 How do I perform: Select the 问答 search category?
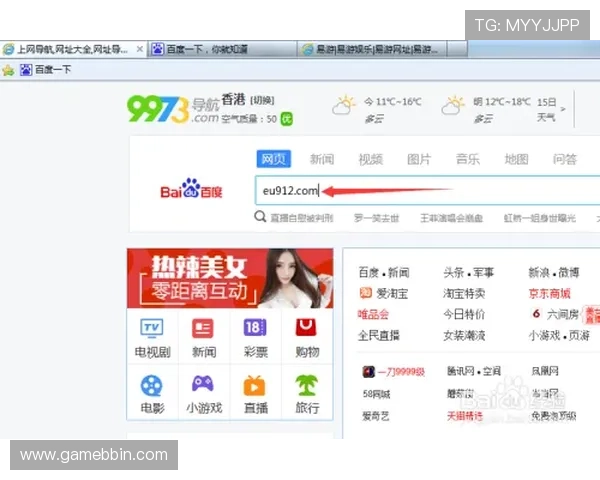coord(565,159)
